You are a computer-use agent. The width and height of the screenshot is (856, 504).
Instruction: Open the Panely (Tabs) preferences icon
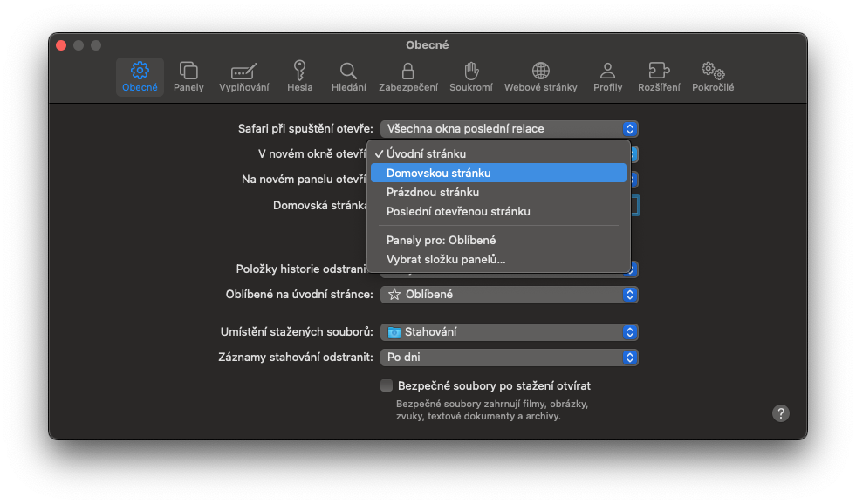tap(188, 76)
